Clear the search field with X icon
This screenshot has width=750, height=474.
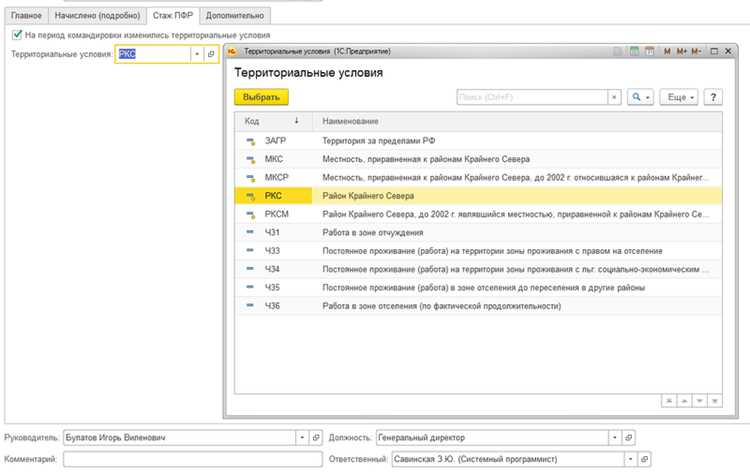614,97
